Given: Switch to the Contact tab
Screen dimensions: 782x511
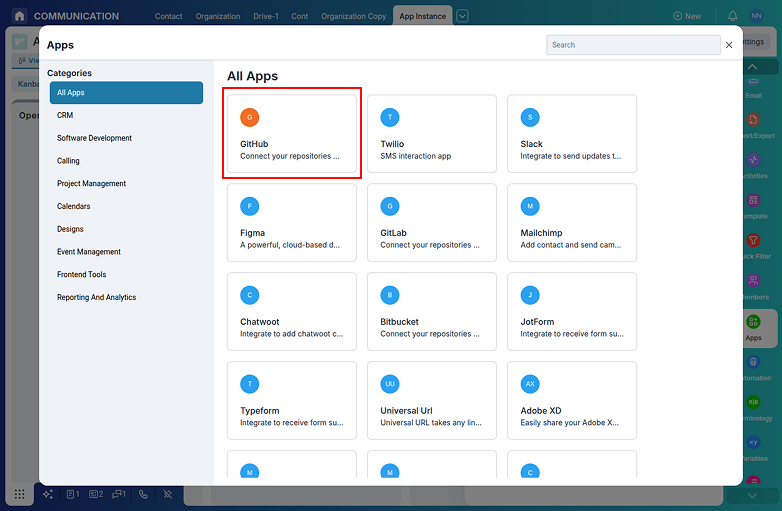Looking at the screenshot, I should click(x=169, y=16).
